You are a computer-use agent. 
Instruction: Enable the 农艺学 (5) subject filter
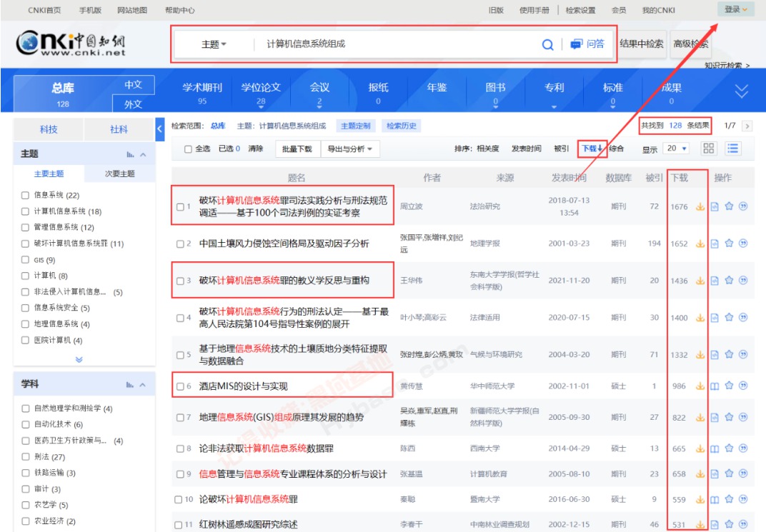26,505
